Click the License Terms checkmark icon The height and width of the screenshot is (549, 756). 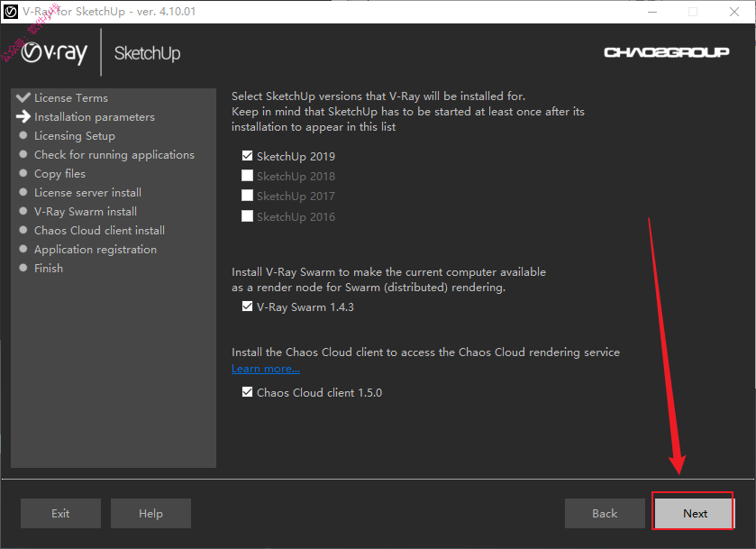click(x=23, y=97)
